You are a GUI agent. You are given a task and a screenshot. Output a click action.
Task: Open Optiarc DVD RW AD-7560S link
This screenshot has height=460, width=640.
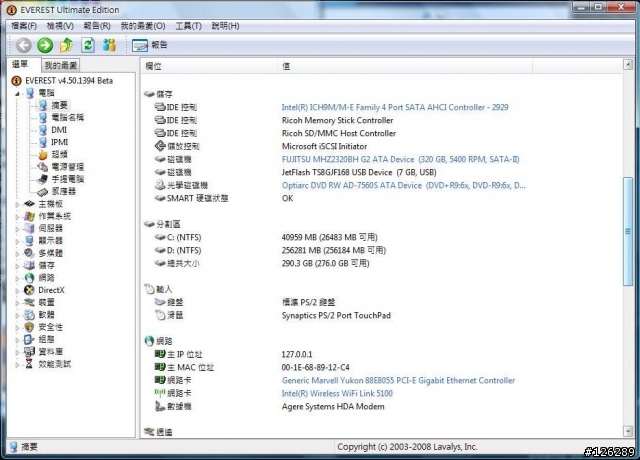click(404, 185)
